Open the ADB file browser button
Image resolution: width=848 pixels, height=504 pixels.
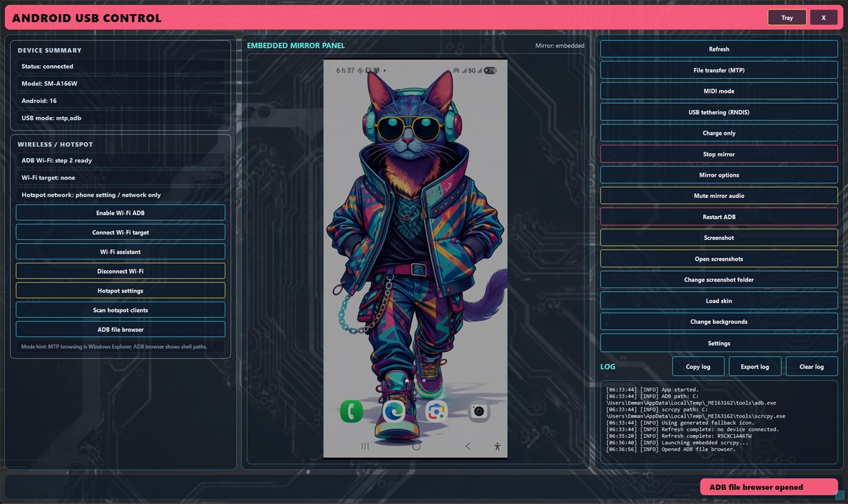click(x=120, y=329)
